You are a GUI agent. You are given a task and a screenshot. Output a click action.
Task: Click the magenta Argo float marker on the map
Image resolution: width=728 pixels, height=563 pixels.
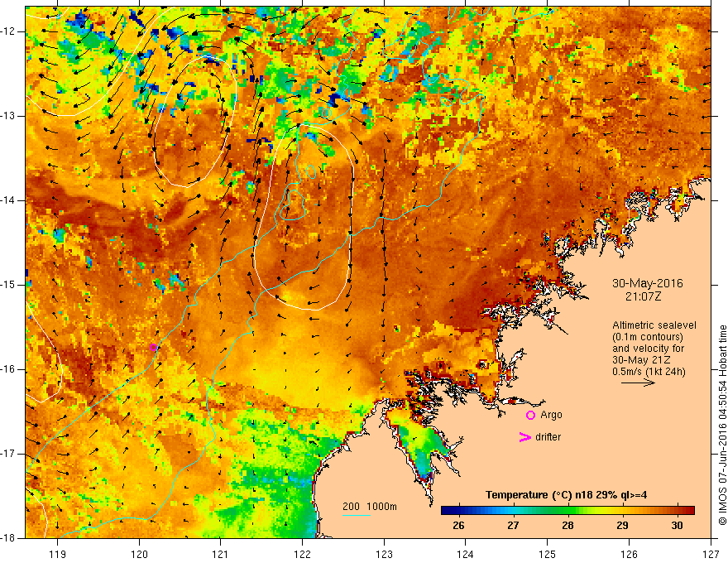[x=153, y=347]
